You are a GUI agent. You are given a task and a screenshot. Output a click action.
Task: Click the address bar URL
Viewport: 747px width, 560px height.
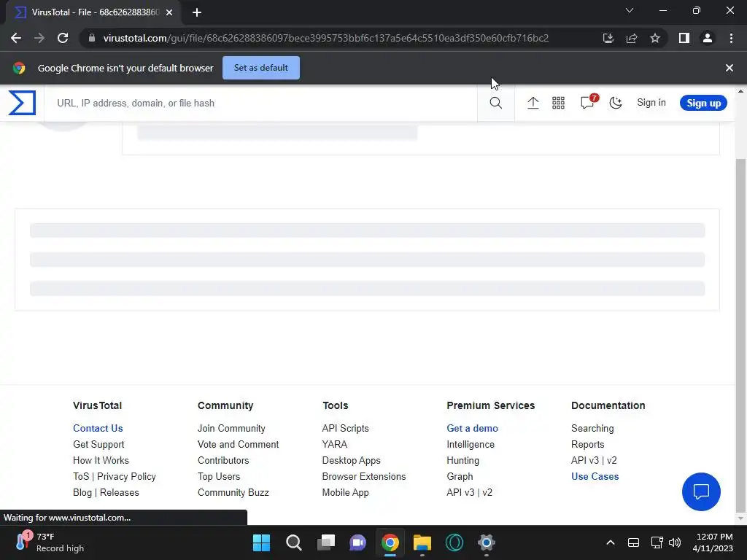(326, 38)
